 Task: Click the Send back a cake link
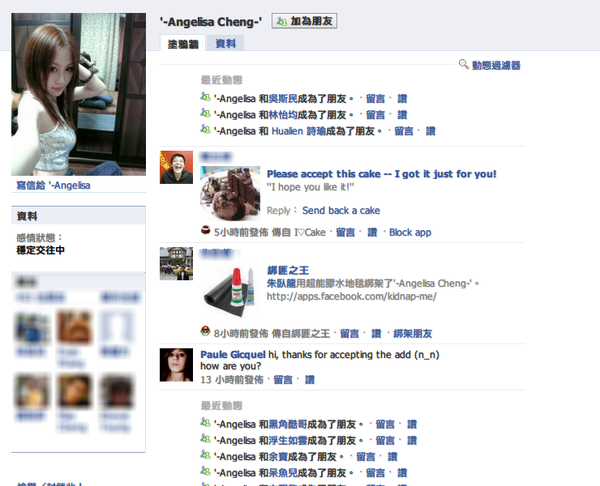pos(341,210)
